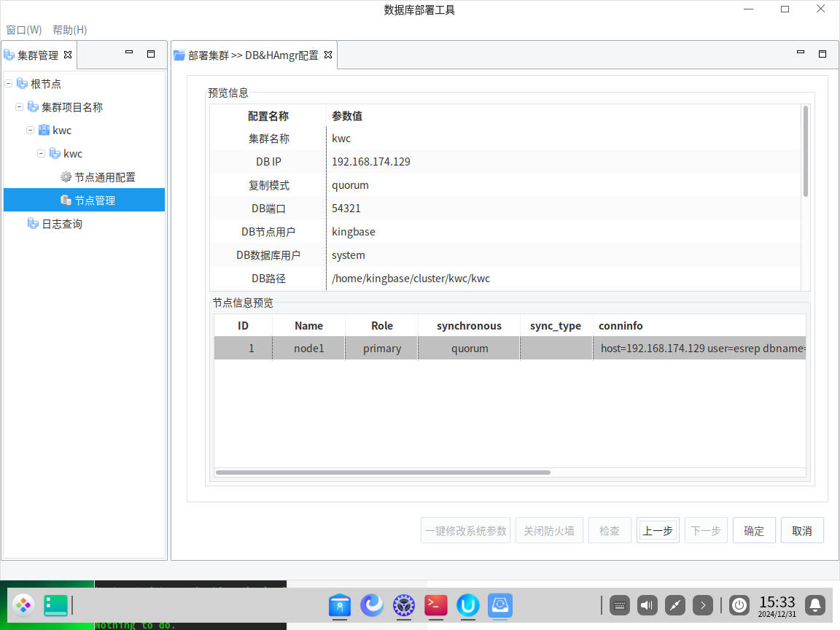Open 日志查询 in the tree
This screenshot has width=840, height=630.
(x=61, y=224)
